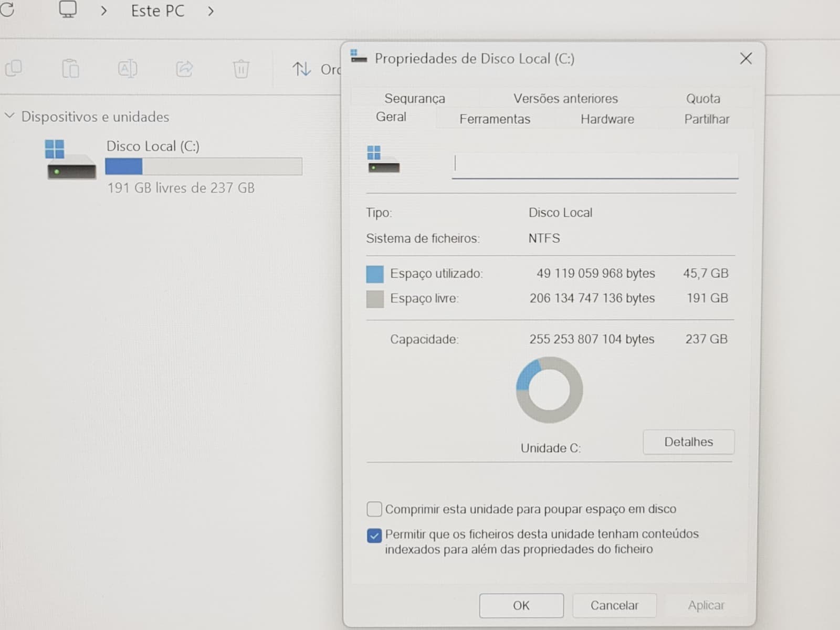
Task: Click the Paste icon in Explorer toolbar
Action: pos(70,69)
